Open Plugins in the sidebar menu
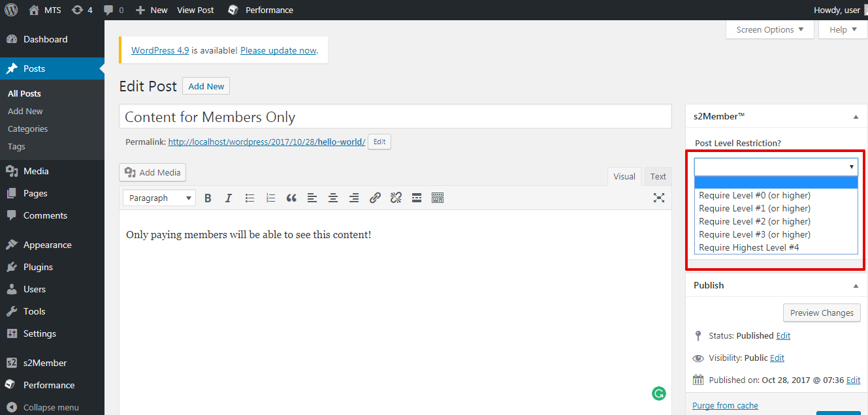Viewport: 868px width, 415px height. [38, 267]
